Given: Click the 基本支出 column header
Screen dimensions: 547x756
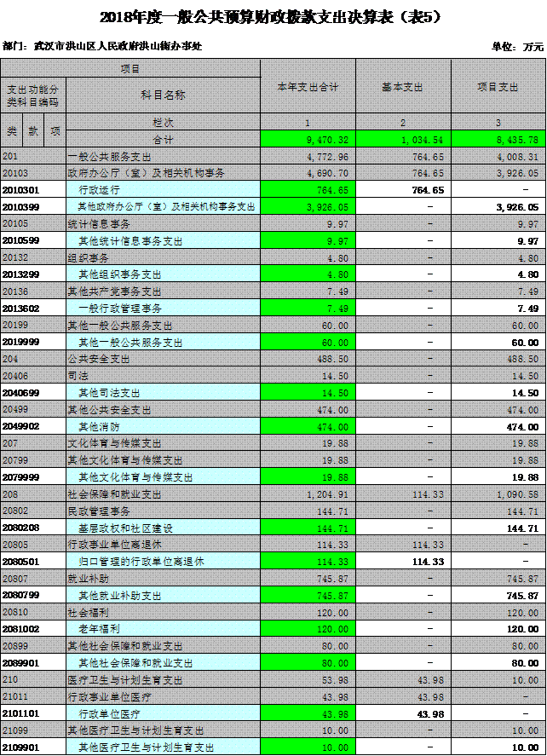Looking at the screenshot, I should [x=402, y=86].
